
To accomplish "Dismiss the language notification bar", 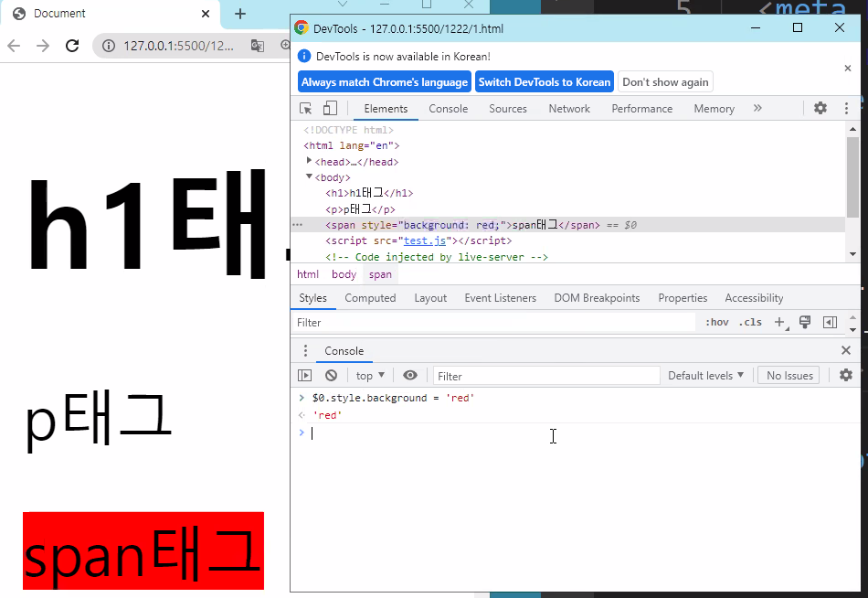I will [x=848, y=69].
